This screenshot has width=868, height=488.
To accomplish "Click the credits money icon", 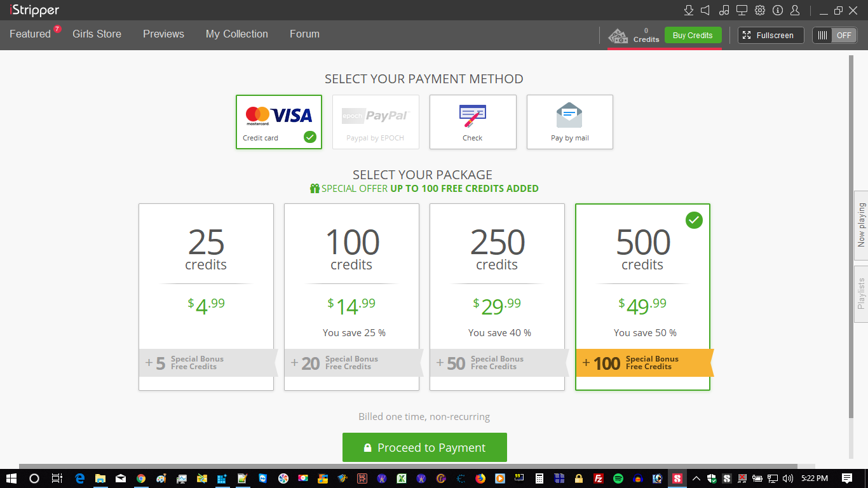I will pos(619,36).
